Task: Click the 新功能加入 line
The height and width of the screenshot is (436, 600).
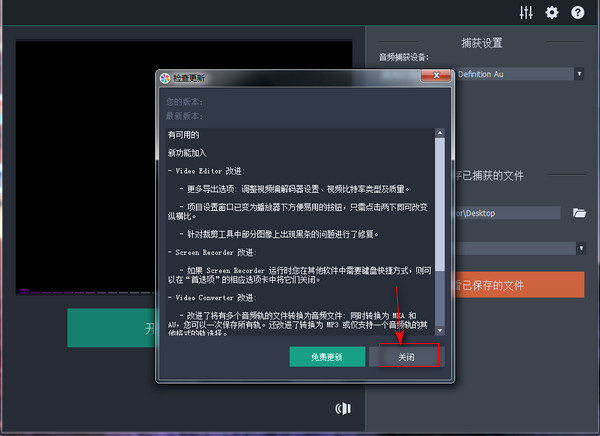Action: (x=187, y=153)
